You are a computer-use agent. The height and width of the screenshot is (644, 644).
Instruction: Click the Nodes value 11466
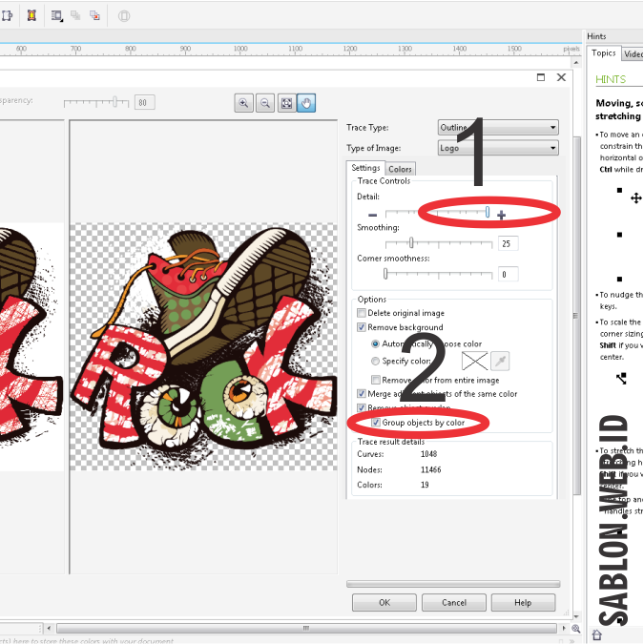431,469
